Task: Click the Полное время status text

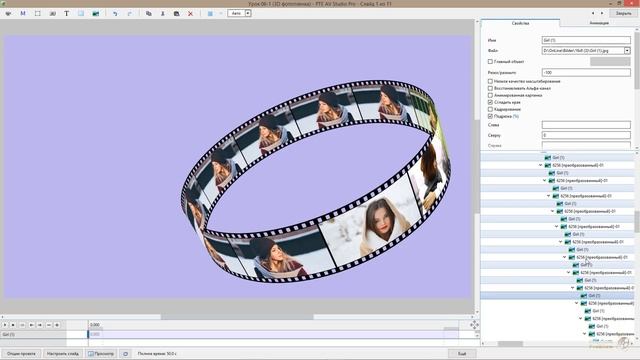Action: pos(157,354)
